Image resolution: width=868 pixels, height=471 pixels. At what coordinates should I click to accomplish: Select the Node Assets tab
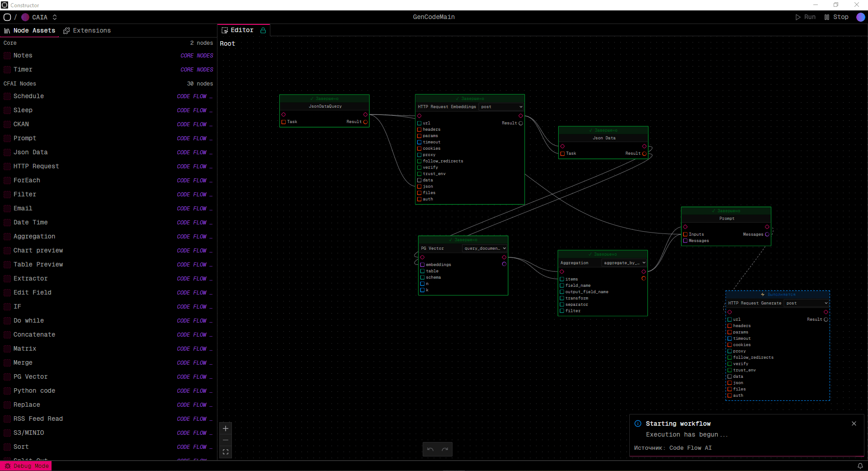click(x=30, y=30)
